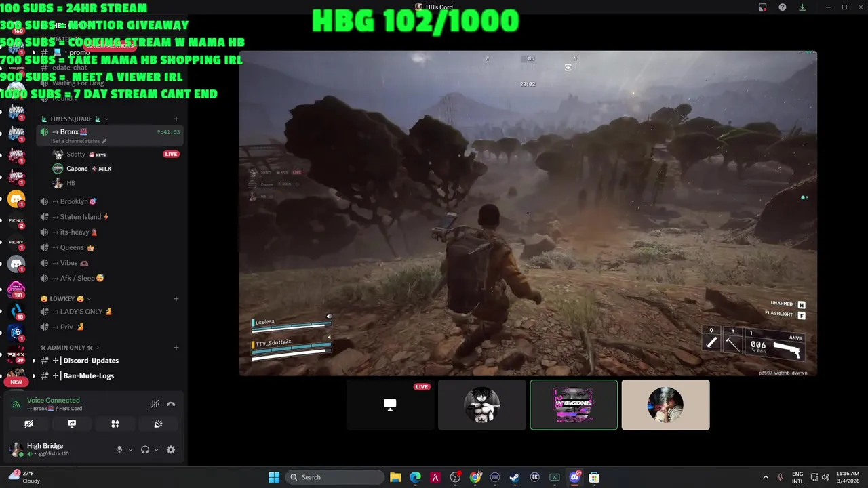This screenshot has height=488, width=868.
Task: Open the server icon with 29 badge
Action: click(16, 354)
